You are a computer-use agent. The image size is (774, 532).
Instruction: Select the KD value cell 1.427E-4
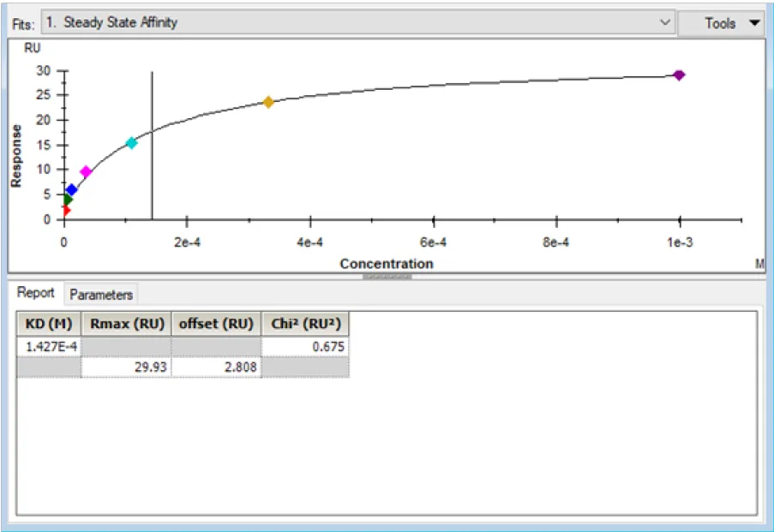(49, 345)
